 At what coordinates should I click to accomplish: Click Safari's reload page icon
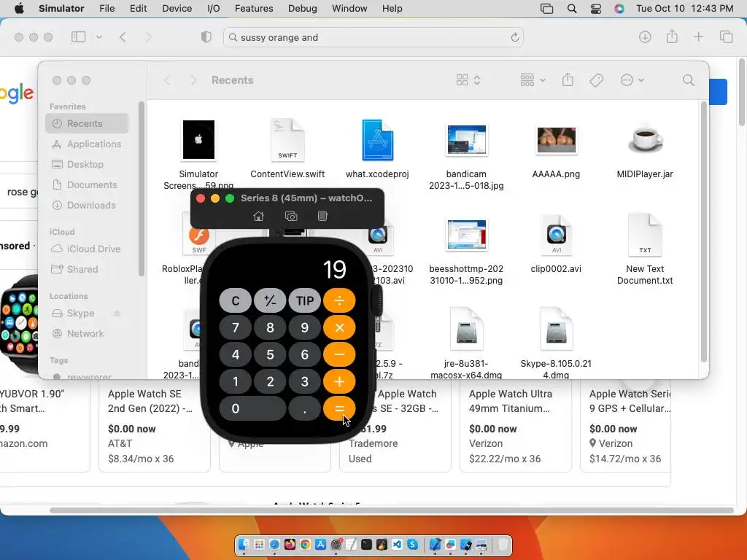point(514,38)
